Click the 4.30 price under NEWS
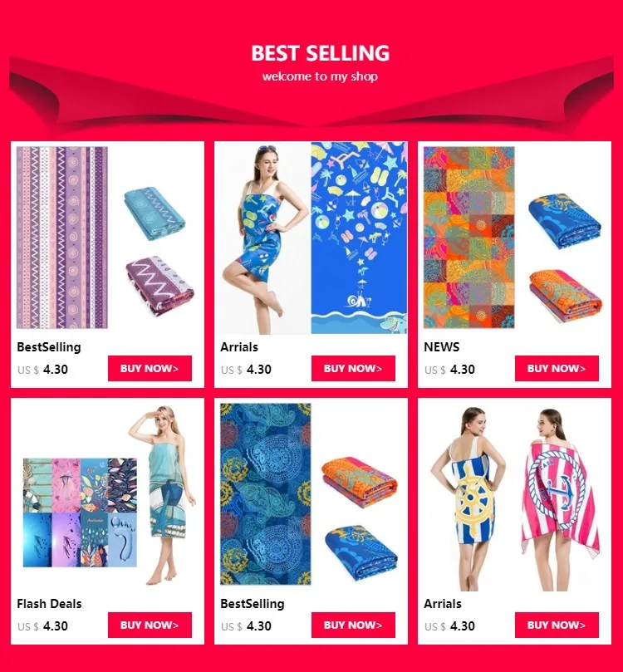Viewport: 623px width, 672px height. (x=463, y=369)
